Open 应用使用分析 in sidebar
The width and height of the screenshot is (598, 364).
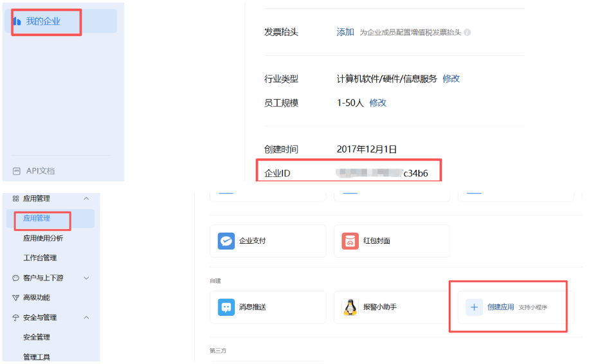pos(43,238)
